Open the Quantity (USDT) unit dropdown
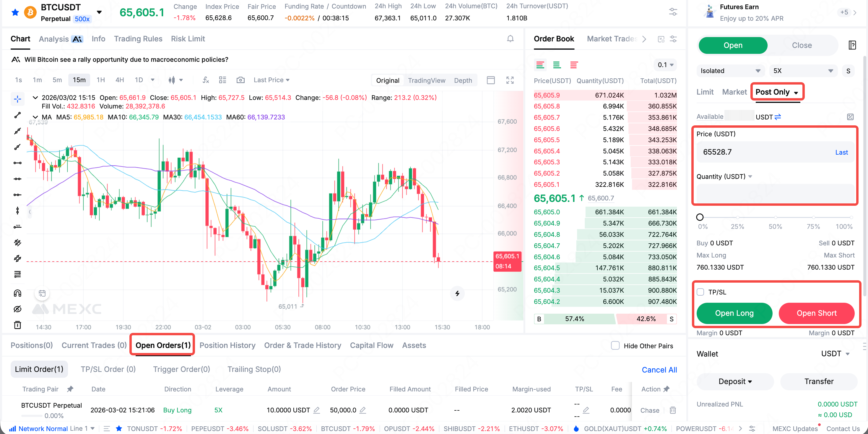The image size is (868, 434). [x=724, y=176]
